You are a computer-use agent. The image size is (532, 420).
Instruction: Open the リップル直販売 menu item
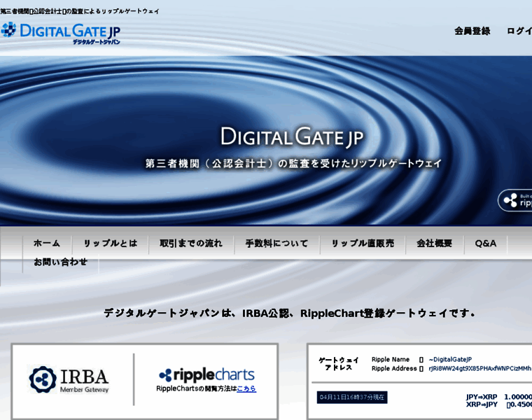363,243
